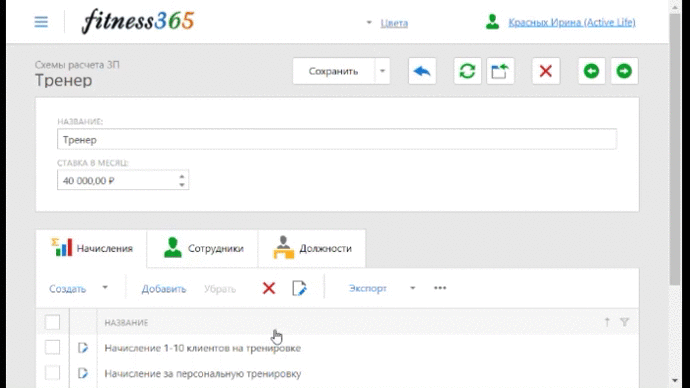This screenshot has width=690, height=388.
Task: Click the 'Схемы расчета ЗП' breadcrumb text
Action: pyautogui.click(x=77, y=65)
